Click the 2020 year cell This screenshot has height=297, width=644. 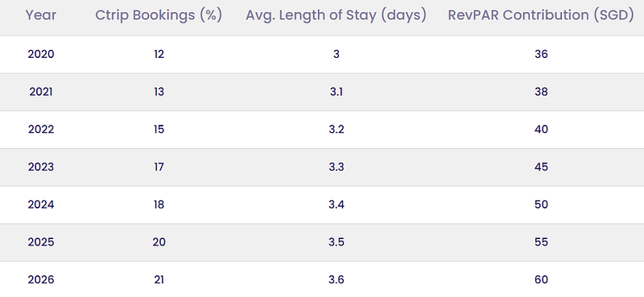pyautogui.click(x=41, y=54)
